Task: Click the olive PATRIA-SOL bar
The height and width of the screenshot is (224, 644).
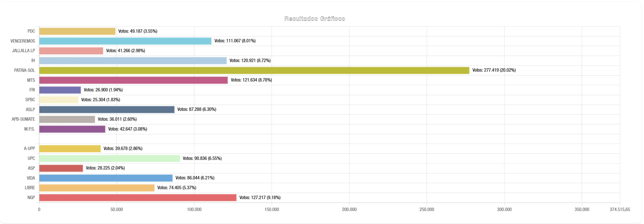Action: pyautogui.click(x=254, y=70)
